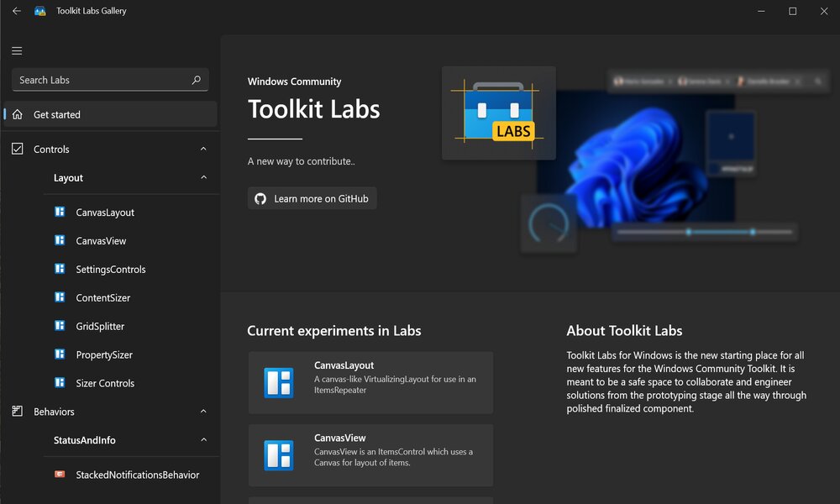
Task: Click the PropertySizer sidebar icon
Action: click(x=60, y=354)
